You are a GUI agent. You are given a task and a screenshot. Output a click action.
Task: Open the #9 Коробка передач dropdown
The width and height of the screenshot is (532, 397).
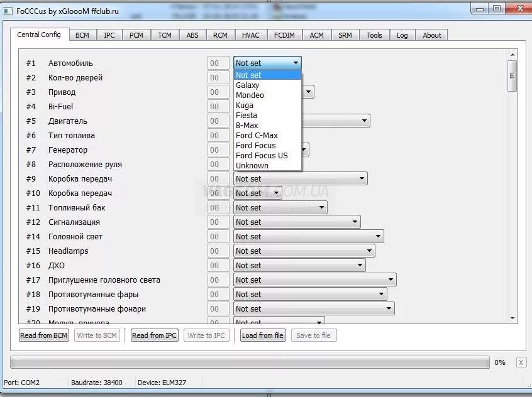300,178
